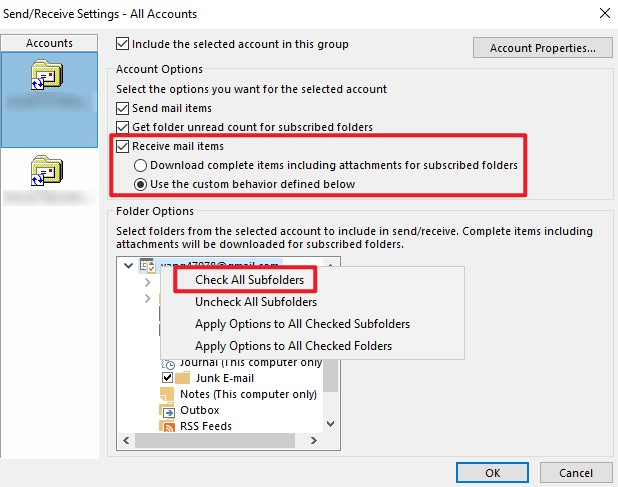This screenshot has width=618, height=487.
Task: Confirm settings with OK button
Action: coord(492,472)
